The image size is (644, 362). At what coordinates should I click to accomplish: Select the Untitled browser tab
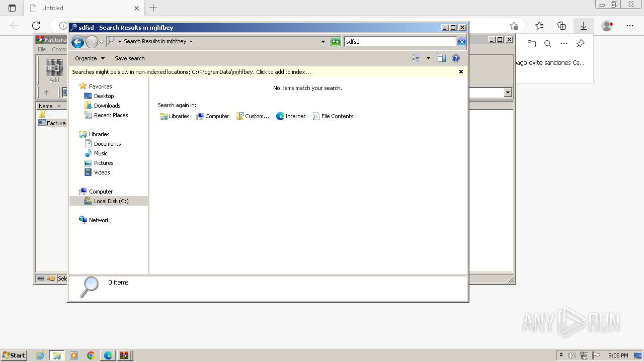point(84,8)
